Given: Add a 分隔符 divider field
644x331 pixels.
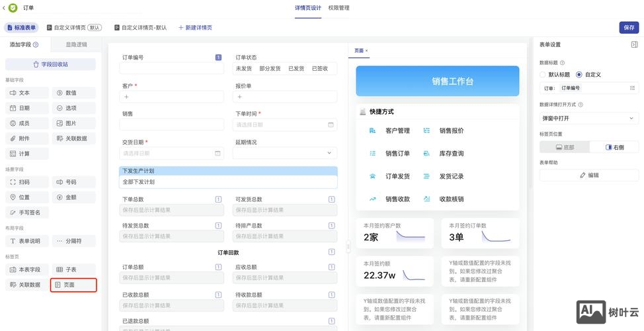Looking at the screenshot, I should click(73, 241).
